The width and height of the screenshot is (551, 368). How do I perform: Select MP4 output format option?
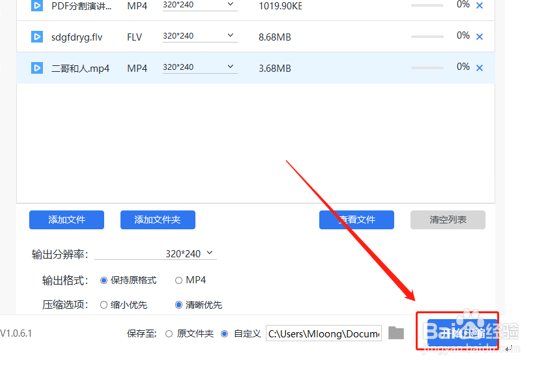[190, 280]
